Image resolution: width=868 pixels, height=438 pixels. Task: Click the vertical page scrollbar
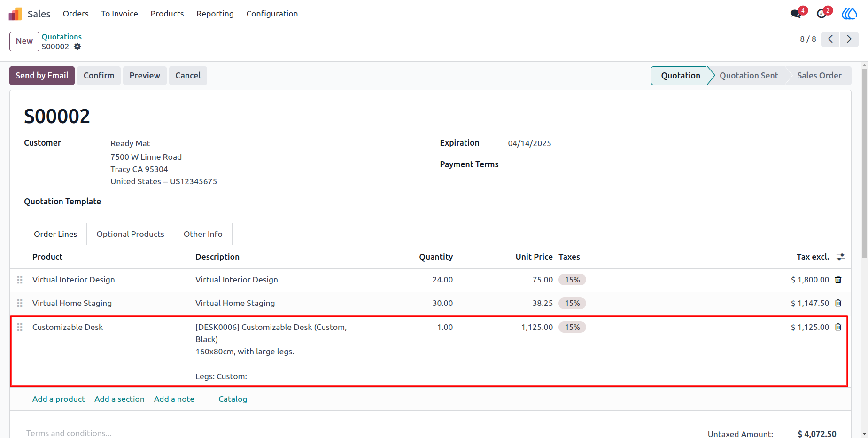tap(864, 164)
